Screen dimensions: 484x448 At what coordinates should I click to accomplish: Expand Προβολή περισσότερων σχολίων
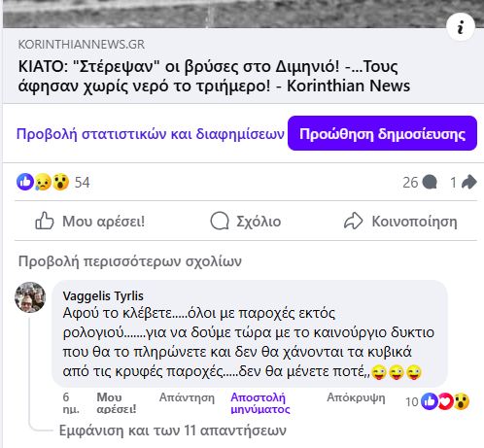pos(130,261)
